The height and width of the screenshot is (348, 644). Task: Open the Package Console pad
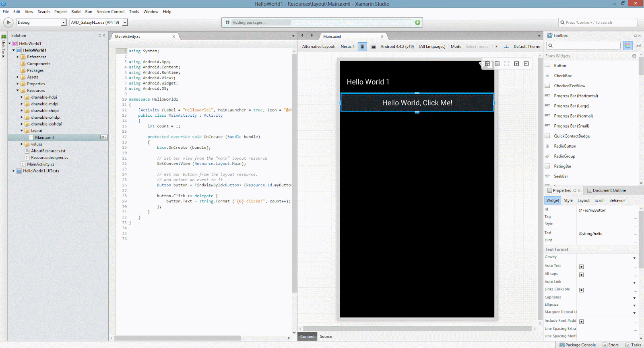(578, 345)
